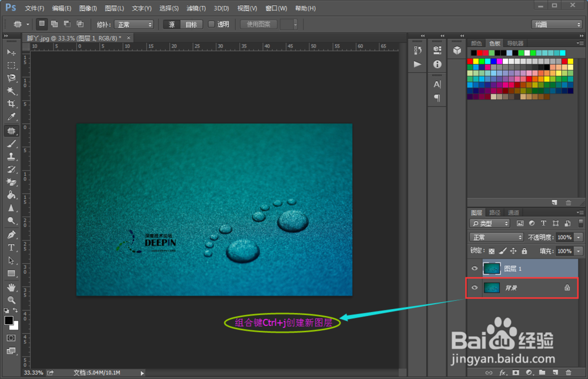Choose 目标 patch option
The height and width of the screenshot is (379, 588).
pyautogui.click(x=191, y=24)
